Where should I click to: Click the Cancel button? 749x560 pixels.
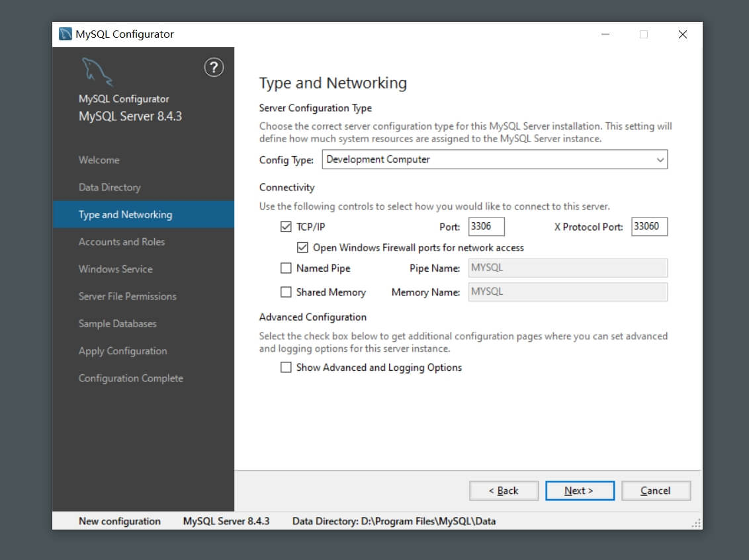click(655, 491)
